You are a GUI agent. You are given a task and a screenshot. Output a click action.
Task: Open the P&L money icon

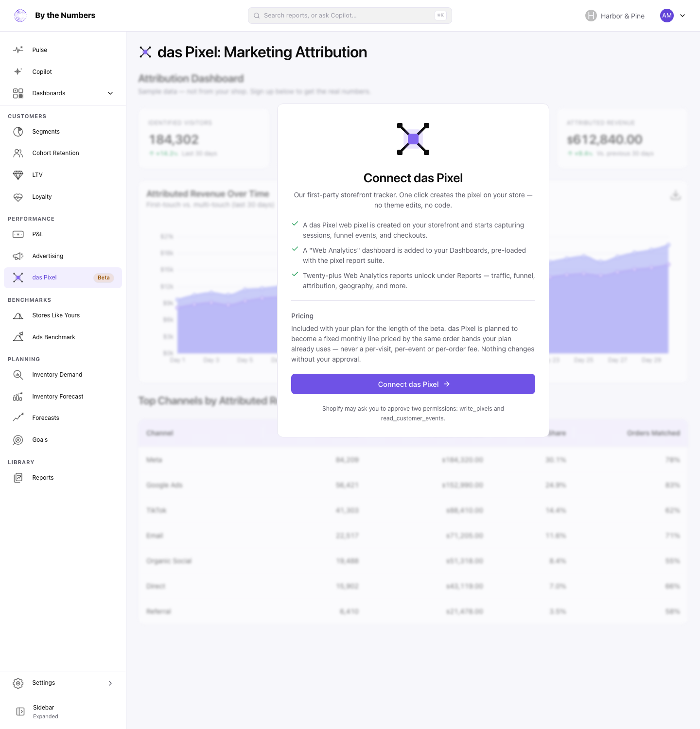[18, 234]
